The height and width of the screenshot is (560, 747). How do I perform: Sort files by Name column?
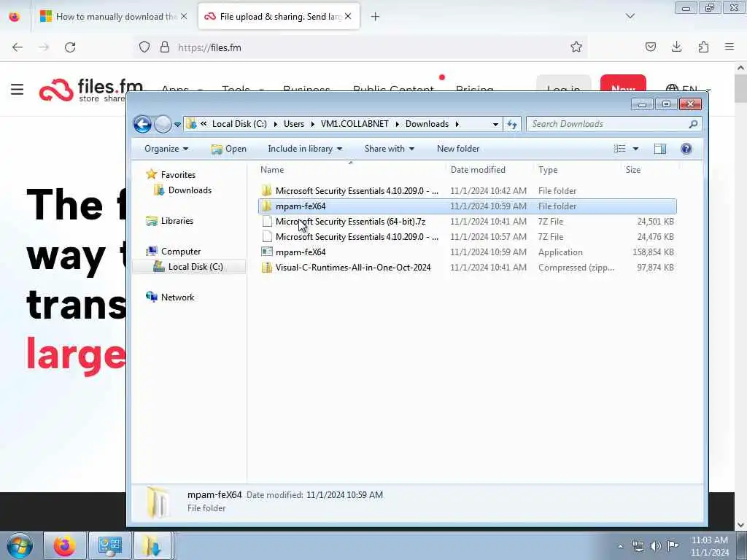(272, 169)
